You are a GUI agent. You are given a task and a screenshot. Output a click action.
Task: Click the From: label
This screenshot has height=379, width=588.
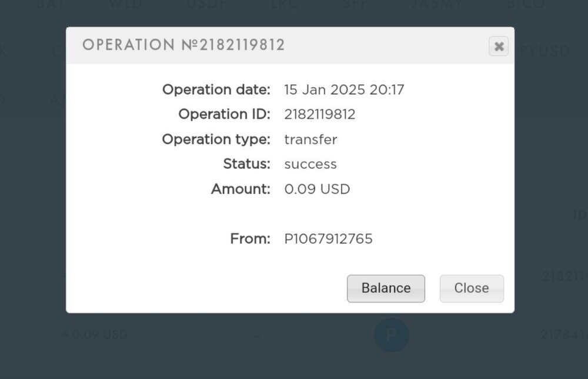point(250,239)
